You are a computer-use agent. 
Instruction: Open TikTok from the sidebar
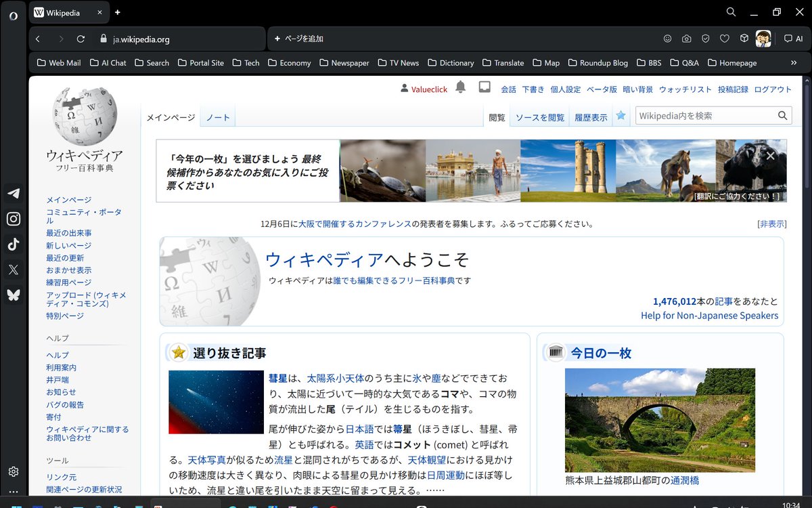click(14, 245)
